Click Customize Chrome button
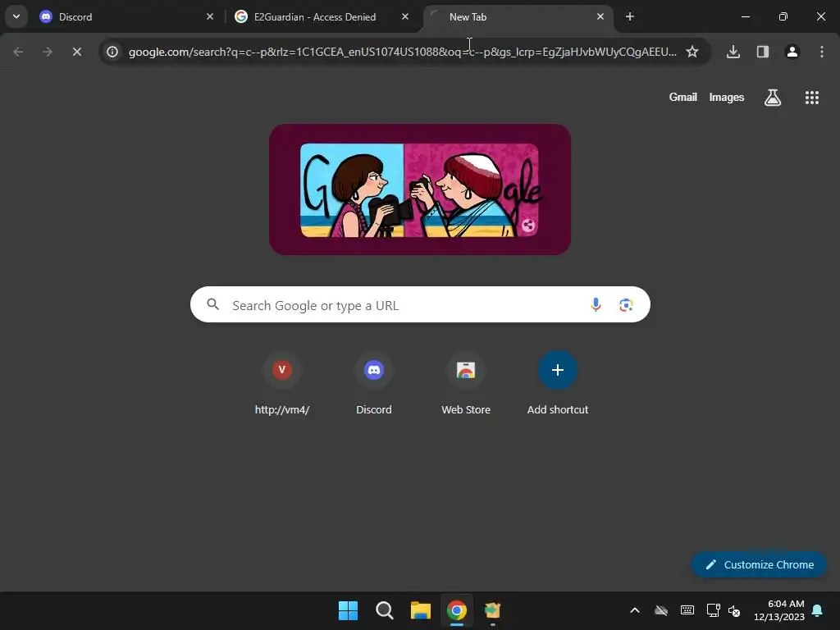The height and width of the screenshot is (630, 840). [x=759, y=564]
